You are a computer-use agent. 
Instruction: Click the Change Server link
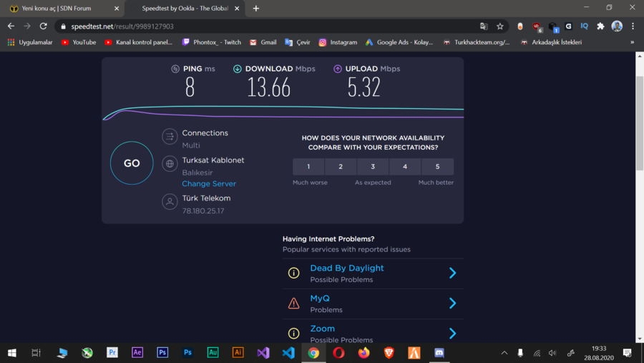pyautogui.click(x=209, y=184)
